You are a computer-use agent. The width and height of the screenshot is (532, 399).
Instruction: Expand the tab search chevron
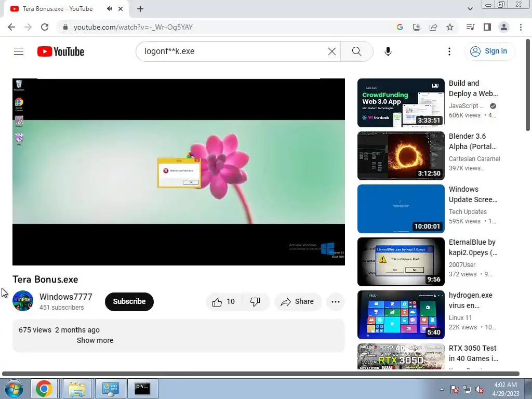click(470, 9)
